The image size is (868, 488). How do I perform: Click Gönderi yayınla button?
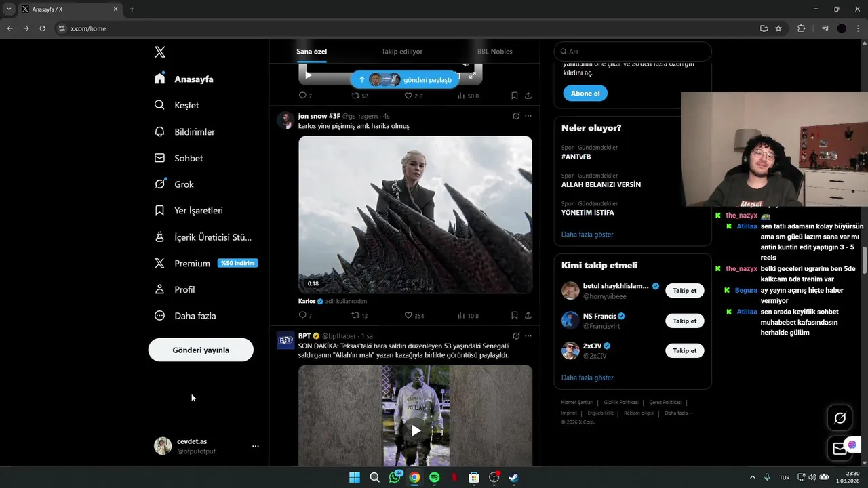(201, 350)
